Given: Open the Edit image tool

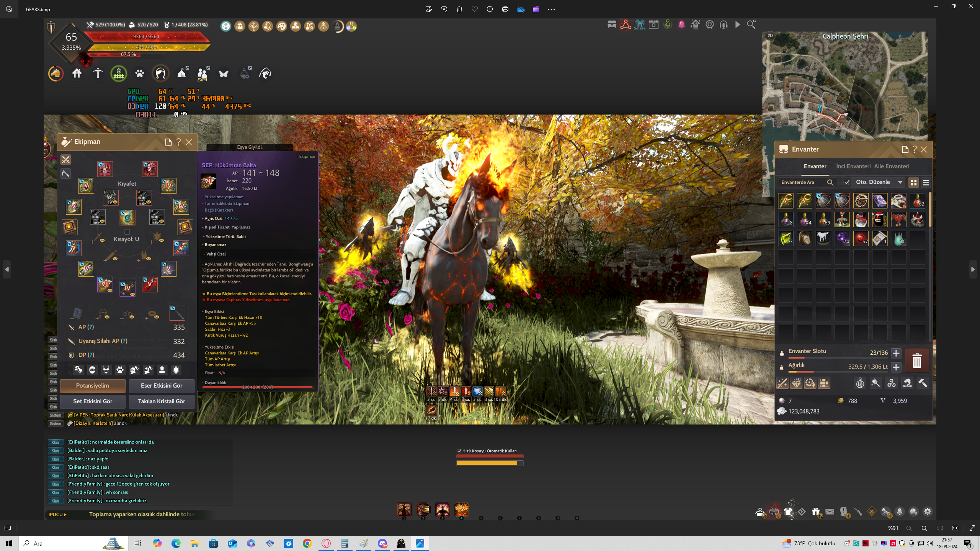Looking at the screenshot, I should pyautogui.click(x=428, y=9).
